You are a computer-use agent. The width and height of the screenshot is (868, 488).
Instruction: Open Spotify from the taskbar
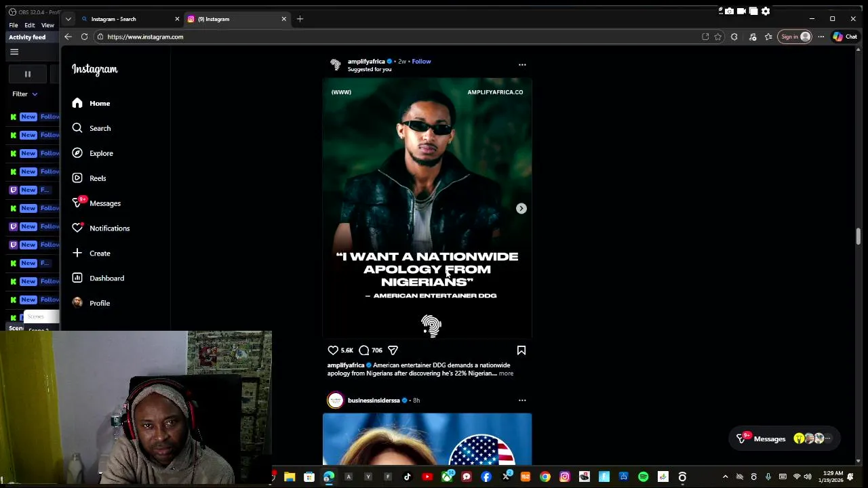[643, 477]
